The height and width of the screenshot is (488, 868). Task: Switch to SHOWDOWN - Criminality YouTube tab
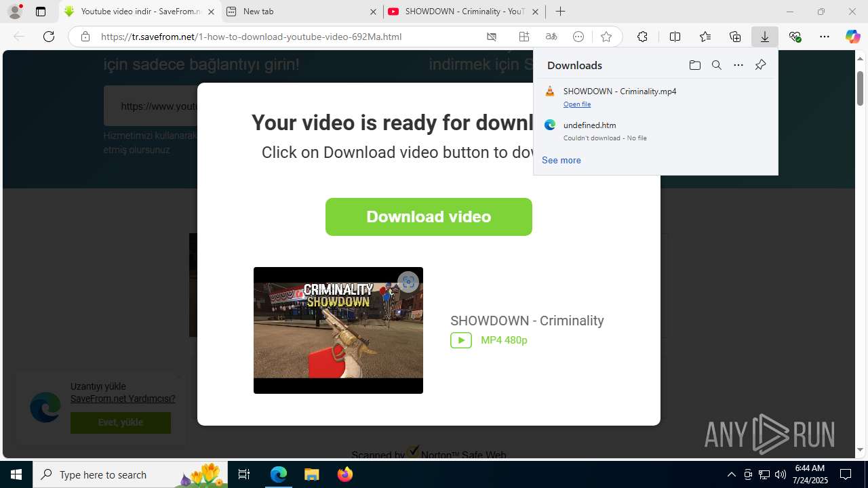pos(465,12)
